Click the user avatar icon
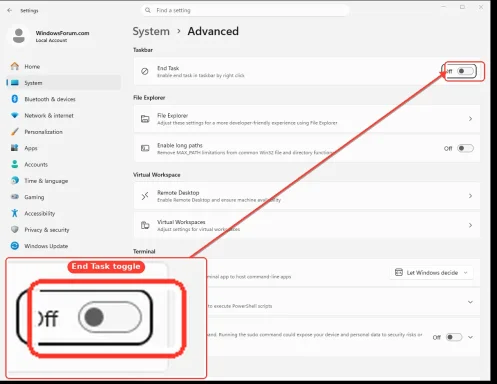This screenshot has width=497, height=384. tap(19, 36)
